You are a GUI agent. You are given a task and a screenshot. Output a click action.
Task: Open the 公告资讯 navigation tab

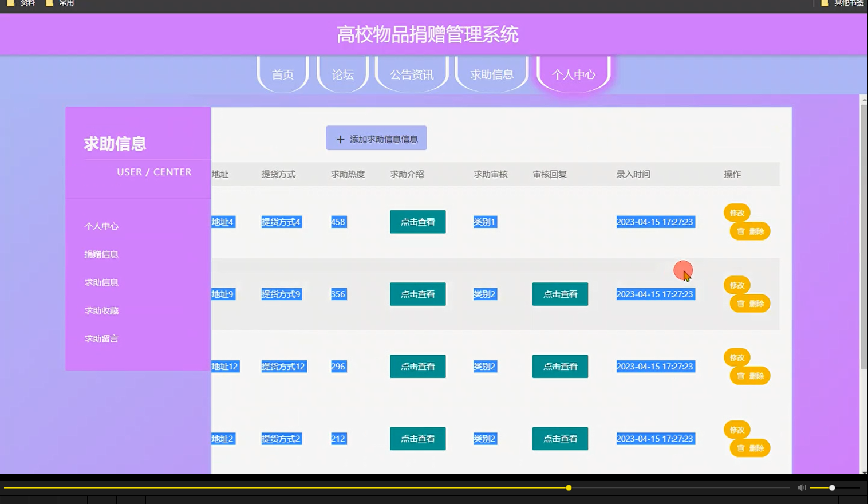pyautogui.click(x=411, y=74)
